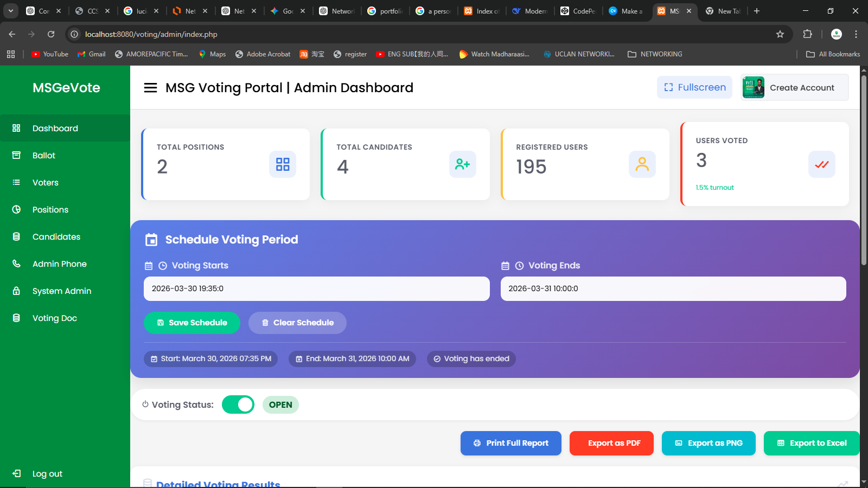Image resolution: width=868 pixels, height=488 pixels.
Task: Open a new browser tab with plus
Action: 757,11
